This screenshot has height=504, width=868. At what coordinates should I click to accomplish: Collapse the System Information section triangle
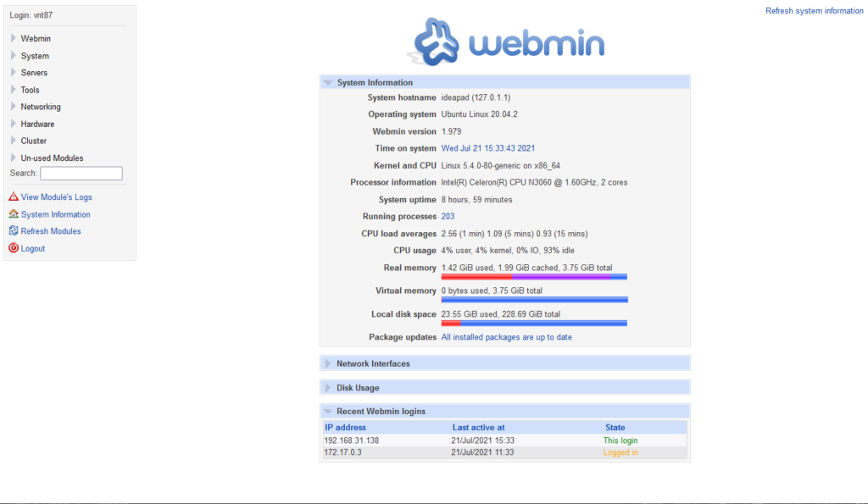[328, 82]
